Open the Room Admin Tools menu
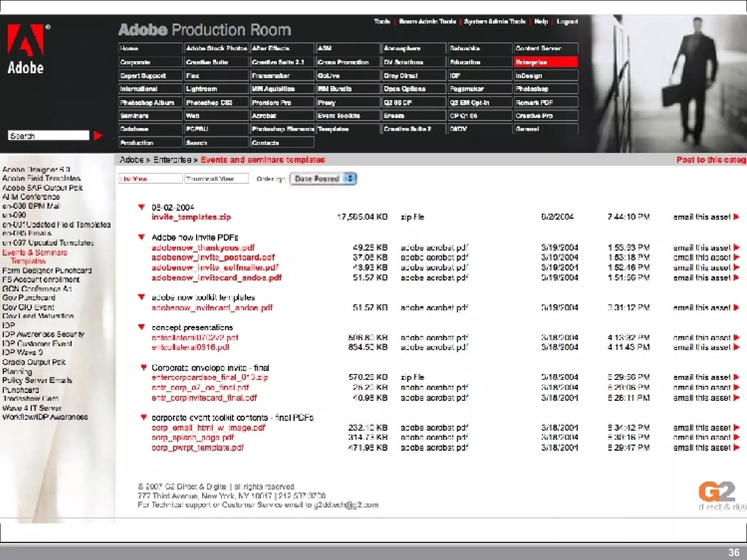The width and height of the screenshot is (747, 560). [x=427, y=22]
